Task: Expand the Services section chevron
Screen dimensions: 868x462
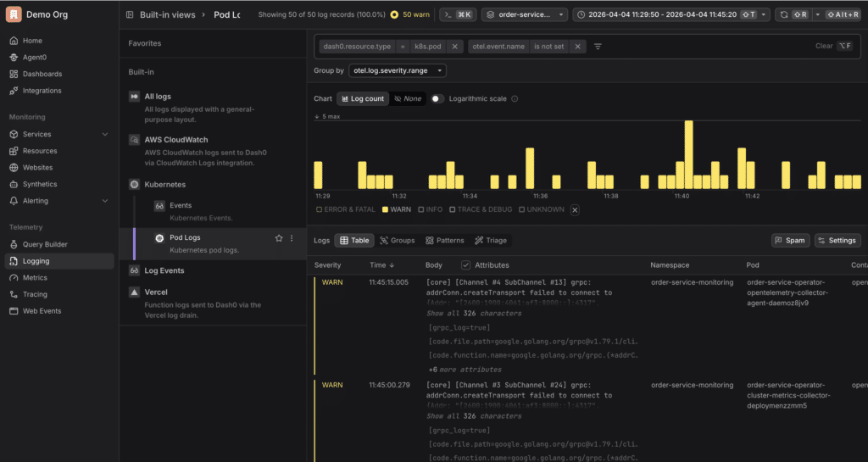Action: pyautogui.click(x=105, y=134)
